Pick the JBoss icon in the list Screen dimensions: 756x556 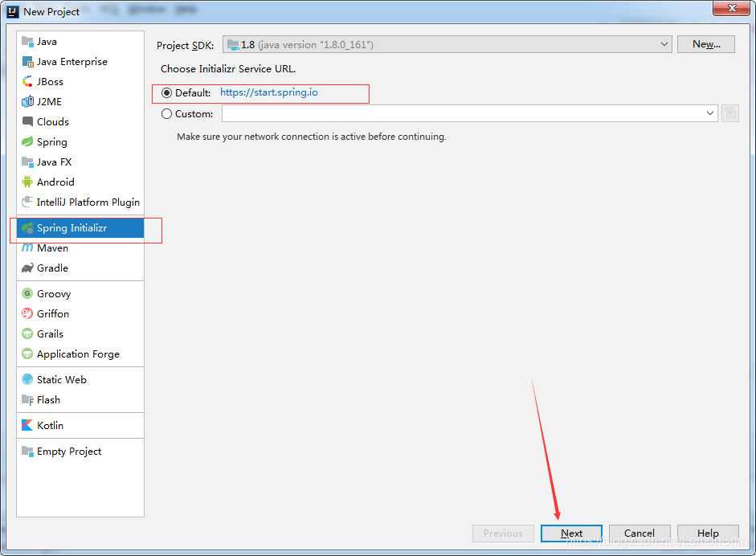(27, 81)
